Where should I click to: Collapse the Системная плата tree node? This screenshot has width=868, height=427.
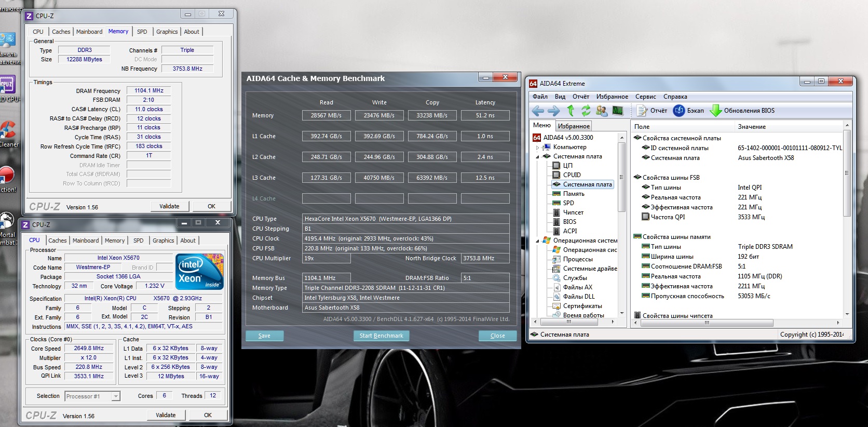(538, 157)
